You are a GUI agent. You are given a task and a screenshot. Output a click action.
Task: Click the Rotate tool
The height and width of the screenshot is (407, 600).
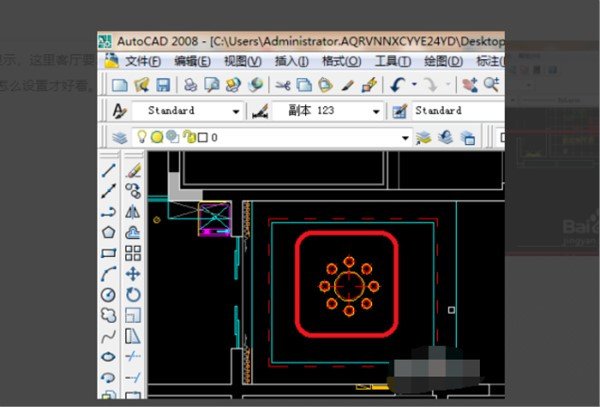(133, 295)
